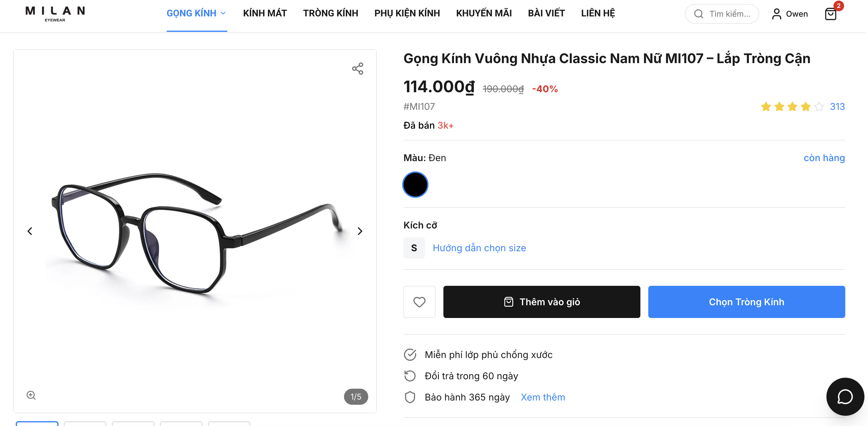Image resolution: width=868 pixels, height=426 pixels.
Task: Click Xem thêm warranty link
Action: [542, 397]
